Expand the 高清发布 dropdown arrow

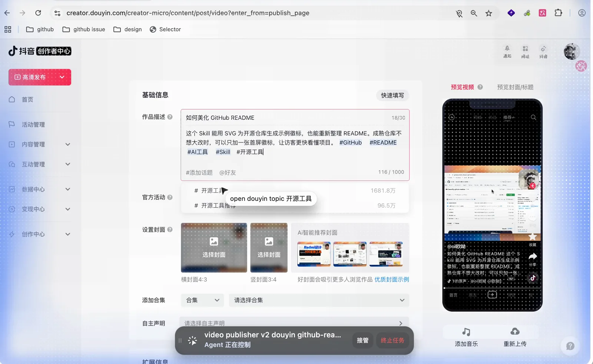62,77
